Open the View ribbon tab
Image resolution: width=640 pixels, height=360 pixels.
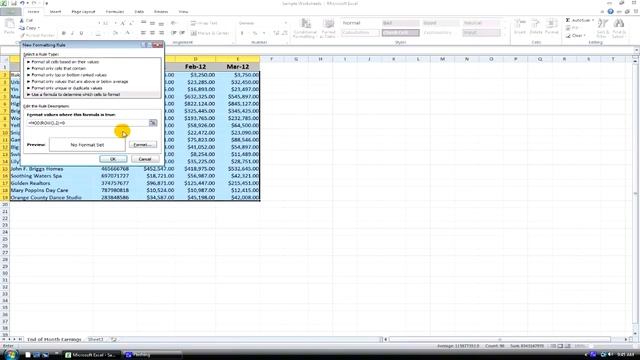coord(183,12)
